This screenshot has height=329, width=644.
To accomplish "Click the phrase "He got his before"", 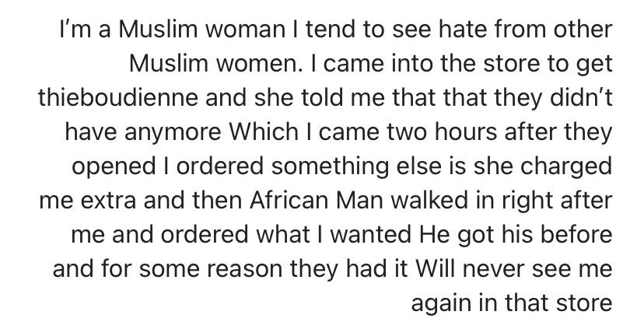I will pyautogui.click(x=517, y=235).
